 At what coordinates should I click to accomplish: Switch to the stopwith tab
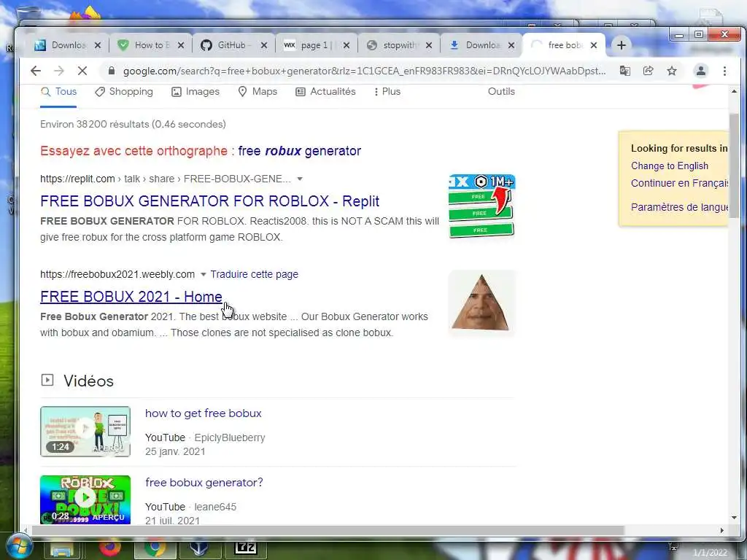(398, 45)
